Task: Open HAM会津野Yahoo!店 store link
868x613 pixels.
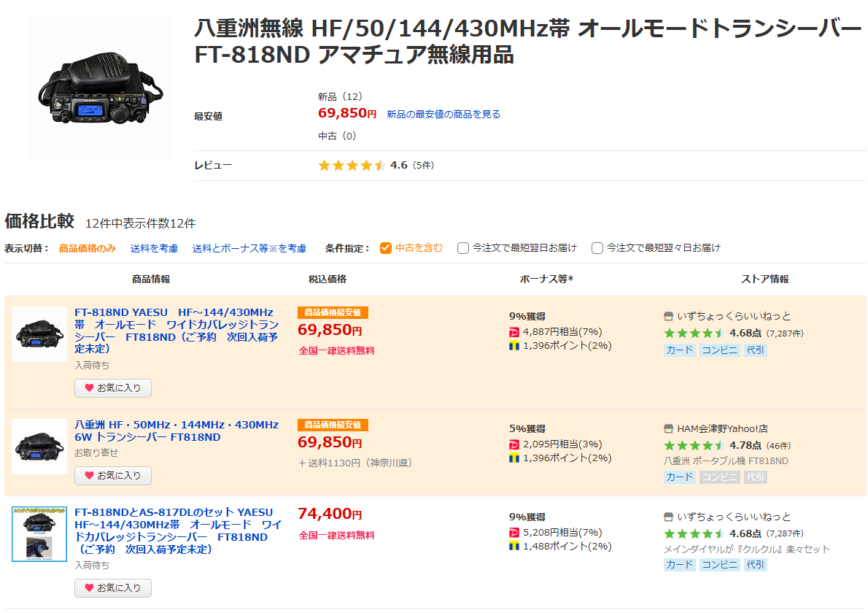Action: click(722, 428)
